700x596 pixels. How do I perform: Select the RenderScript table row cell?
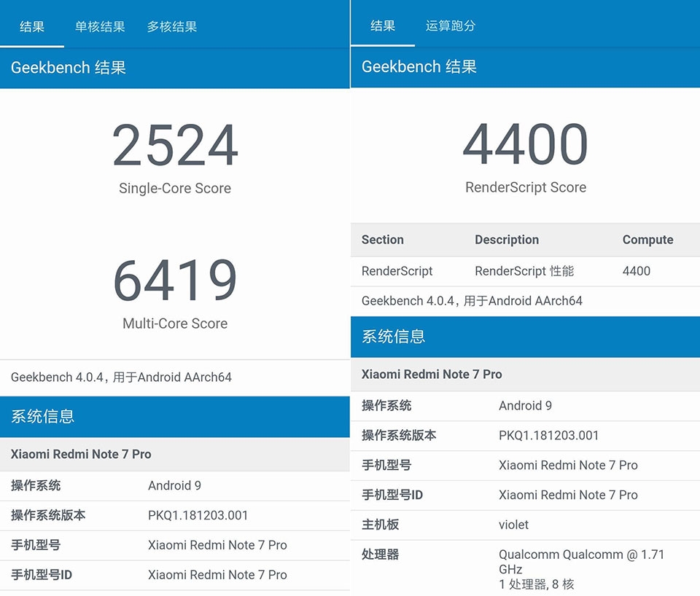[x=397, y=271]
